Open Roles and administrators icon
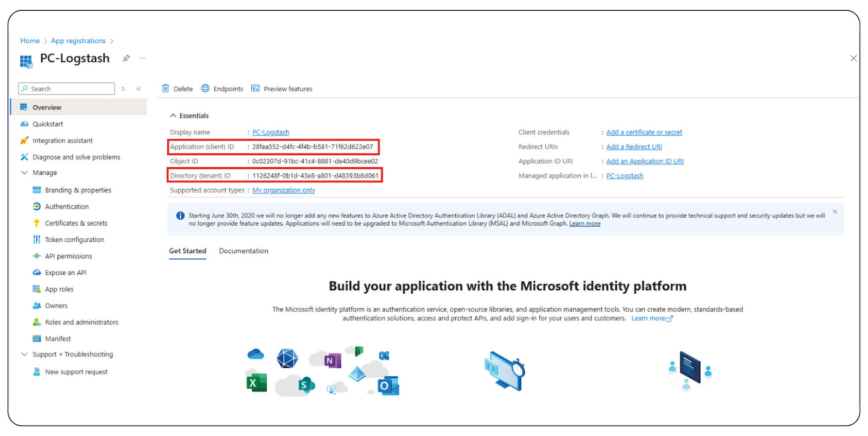Viewport: 868px width, 436px height. tap(37, 322)
